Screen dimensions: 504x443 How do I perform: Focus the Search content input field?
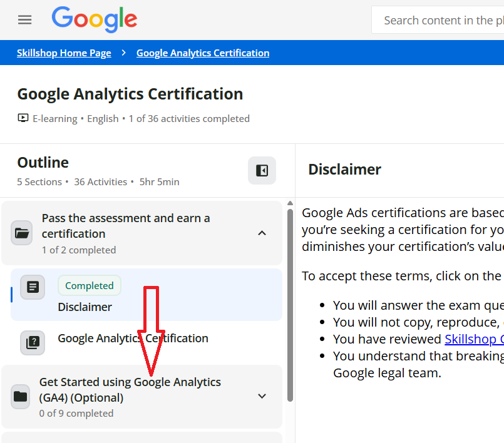click(x=441, y=21)
